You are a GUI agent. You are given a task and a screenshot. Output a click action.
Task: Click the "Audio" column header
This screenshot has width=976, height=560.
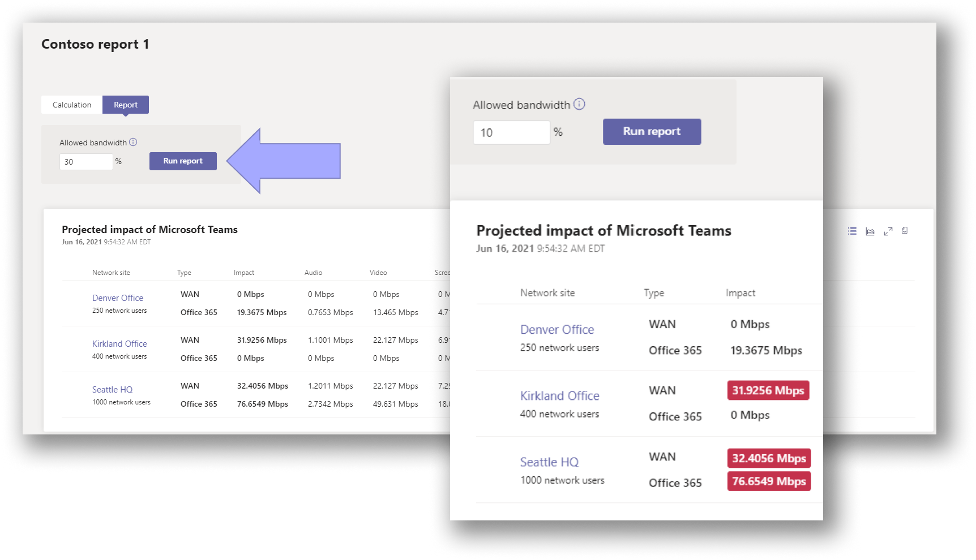tap(313, 273)
